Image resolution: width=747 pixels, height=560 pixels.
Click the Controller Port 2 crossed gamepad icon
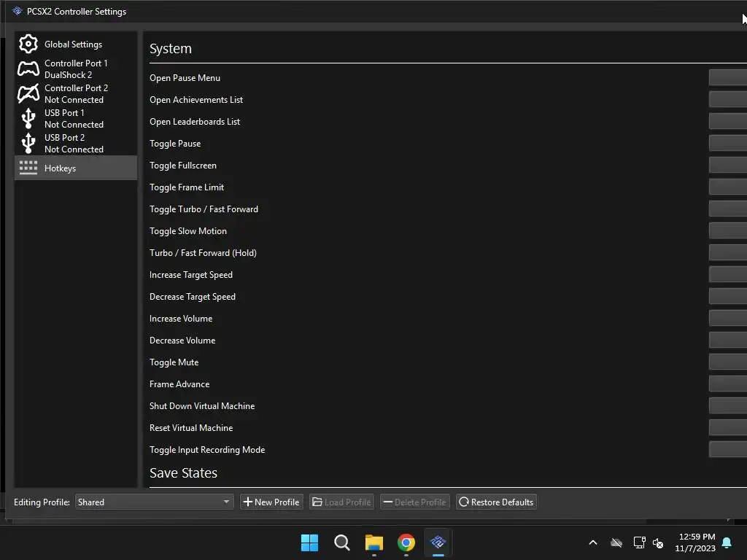pos(28,94)
